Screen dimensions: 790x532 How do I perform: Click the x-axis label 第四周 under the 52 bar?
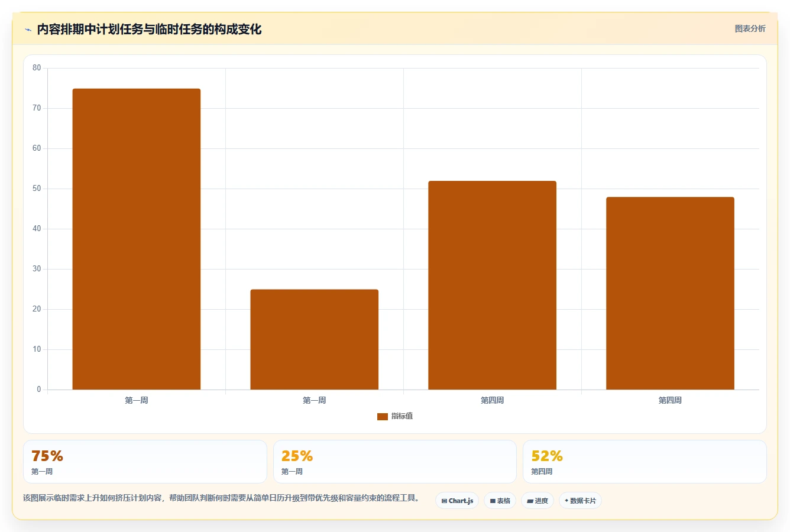click(493, 401)
